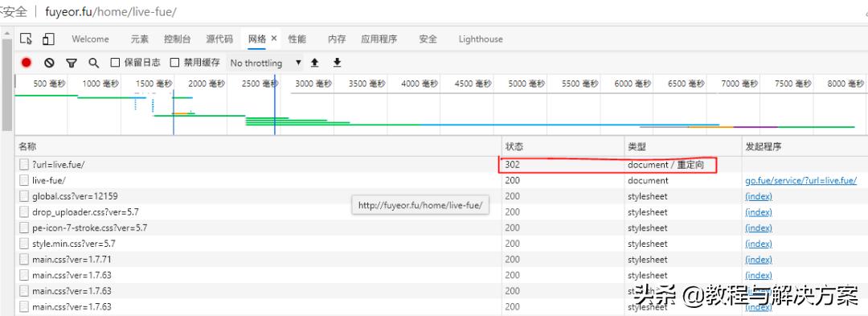Clear the network log icon
The height and width of the screenshot is (316, 868).
coord(49,63)
